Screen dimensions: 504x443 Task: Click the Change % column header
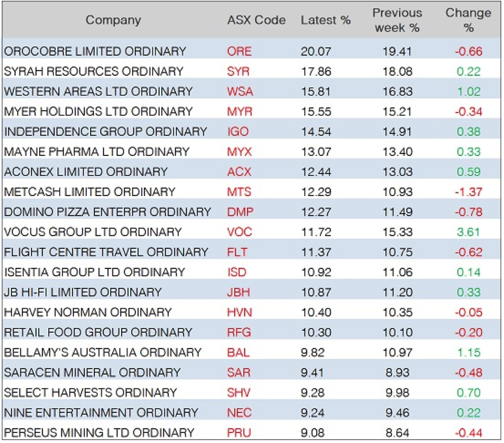tap(468, 20)
